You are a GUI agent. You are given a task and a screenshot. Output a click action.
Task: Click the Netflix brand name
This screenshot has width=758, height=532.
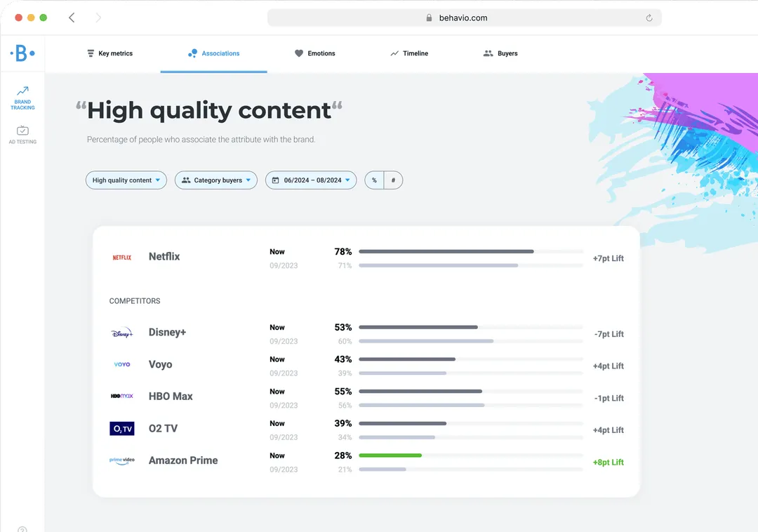click(164, 257)
